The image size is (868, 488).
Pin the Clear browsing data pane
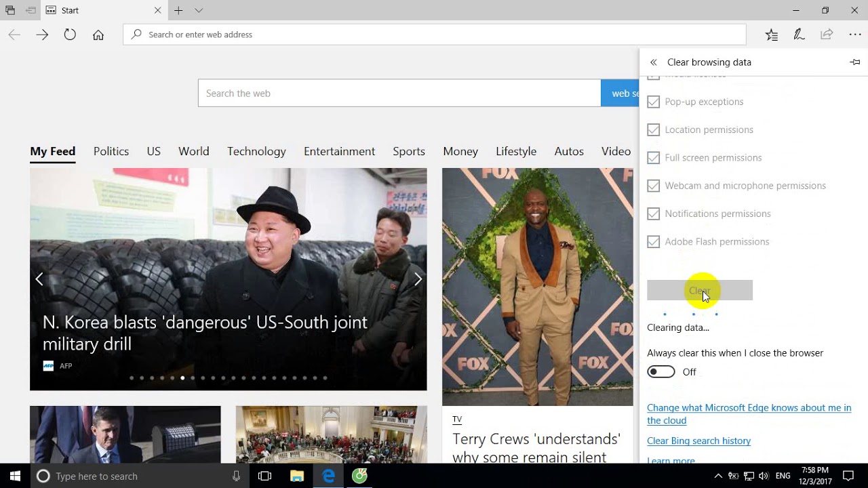(x=854, y=62)
